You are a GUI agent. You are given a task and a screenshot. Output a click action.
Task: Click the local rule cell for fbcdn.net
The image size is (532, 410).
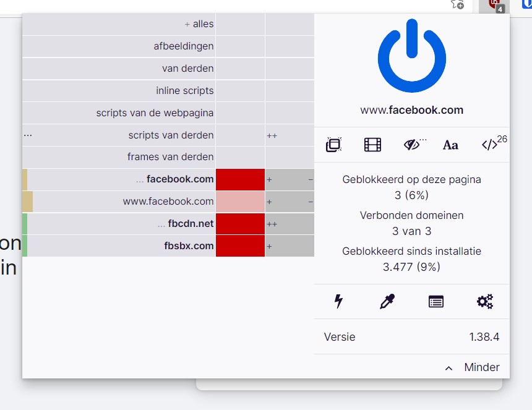coord(290,224)
